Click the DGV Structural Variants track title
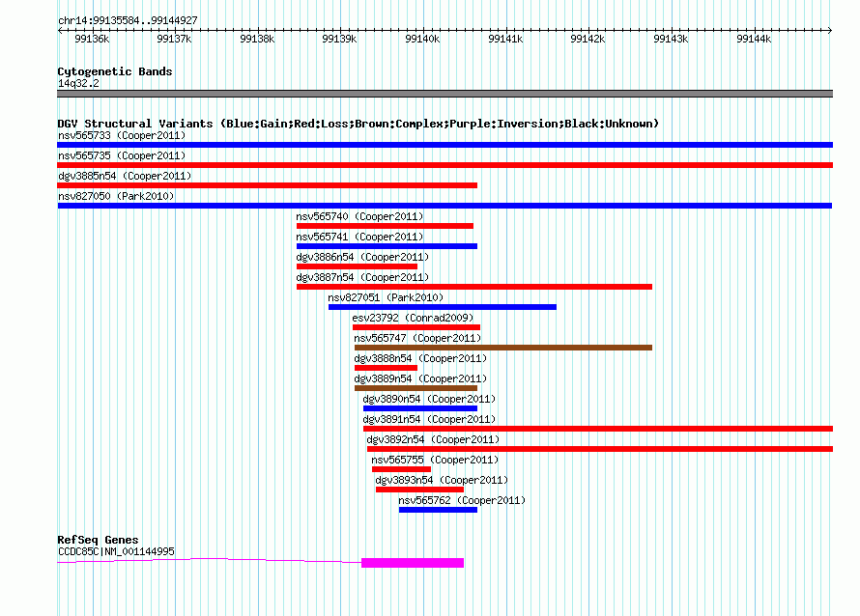860x616 pixels. pos(358,124)
